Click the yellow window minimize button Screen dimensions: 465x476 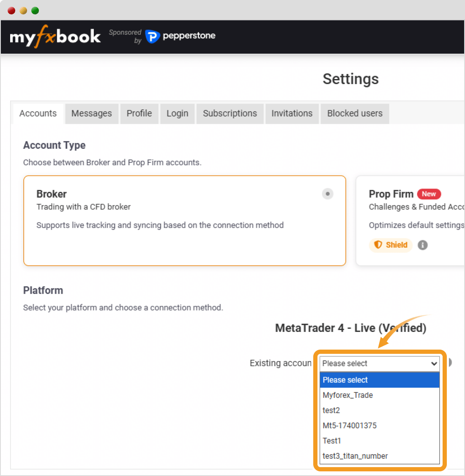coord(23,11)
